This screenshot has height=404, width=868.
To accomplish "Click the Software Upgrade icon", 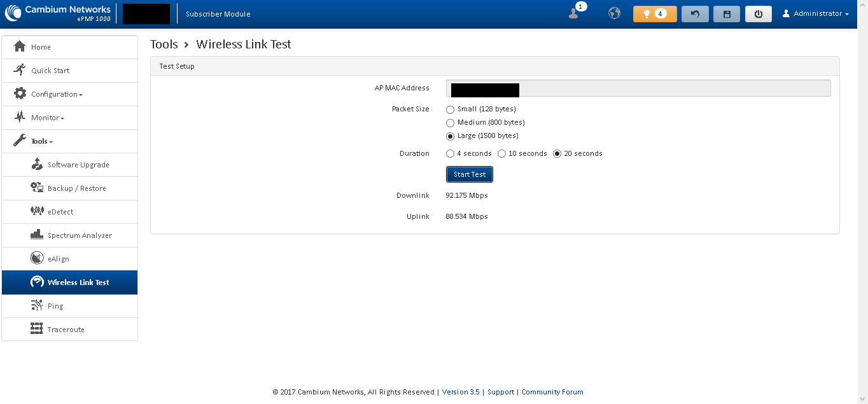I will [37, 164].
